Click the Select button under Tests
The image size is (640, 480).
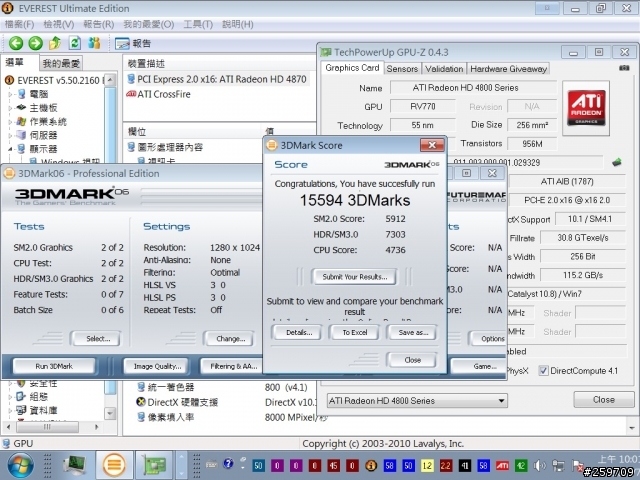pos(98,338)
